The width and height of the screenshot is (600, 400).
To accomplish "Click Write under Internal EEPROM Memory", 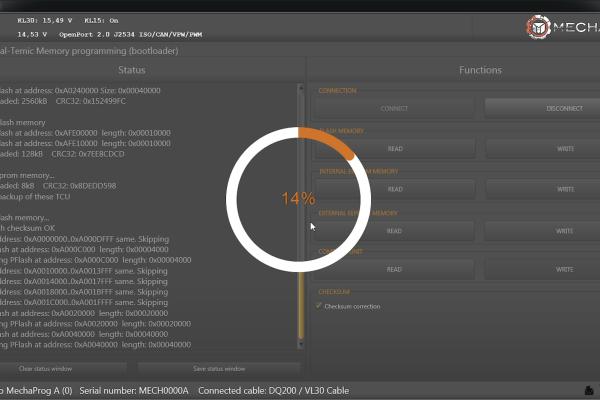I will pos(564,189).
